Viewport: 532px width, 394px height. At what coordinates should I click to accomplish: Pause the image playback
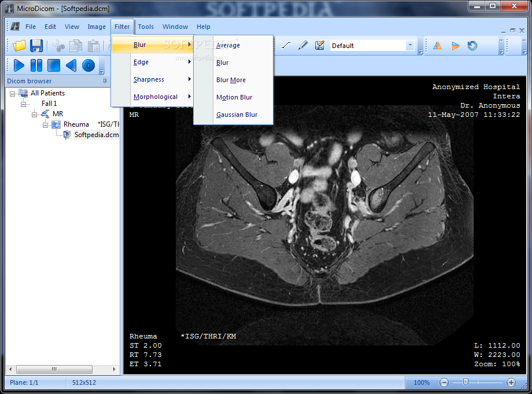click(36, 65)
